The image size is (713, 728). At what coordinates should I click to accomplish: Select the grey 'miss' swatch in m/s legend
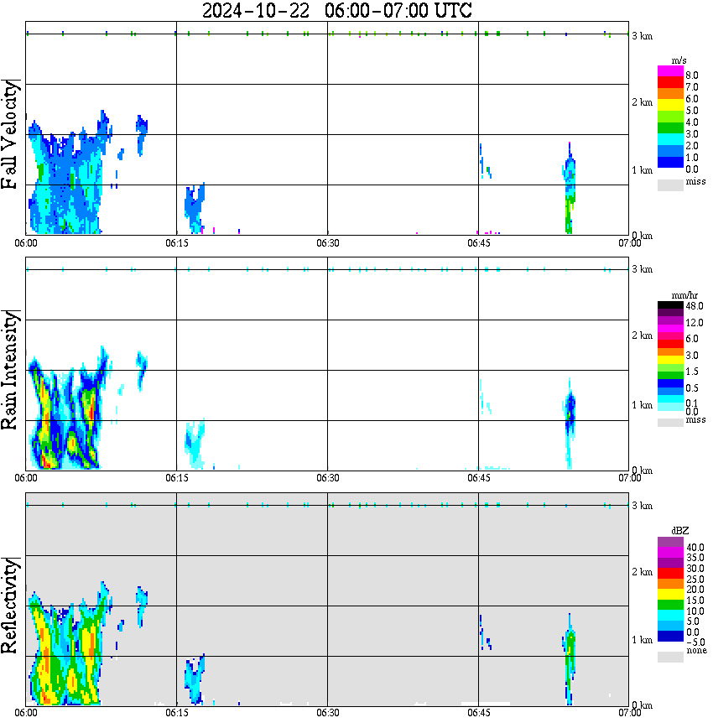coord(670,185)
